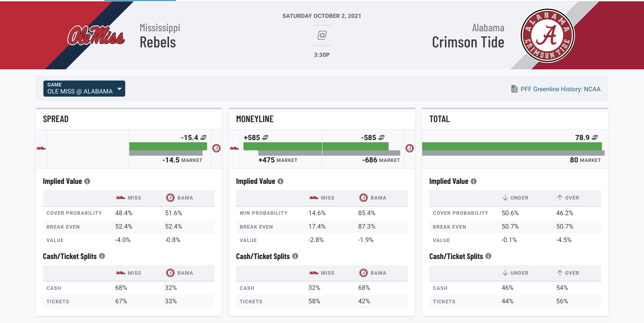The image size is (644, 323).
Task: Click Spread value -4.0%
Action: click(x=123, y=240)
